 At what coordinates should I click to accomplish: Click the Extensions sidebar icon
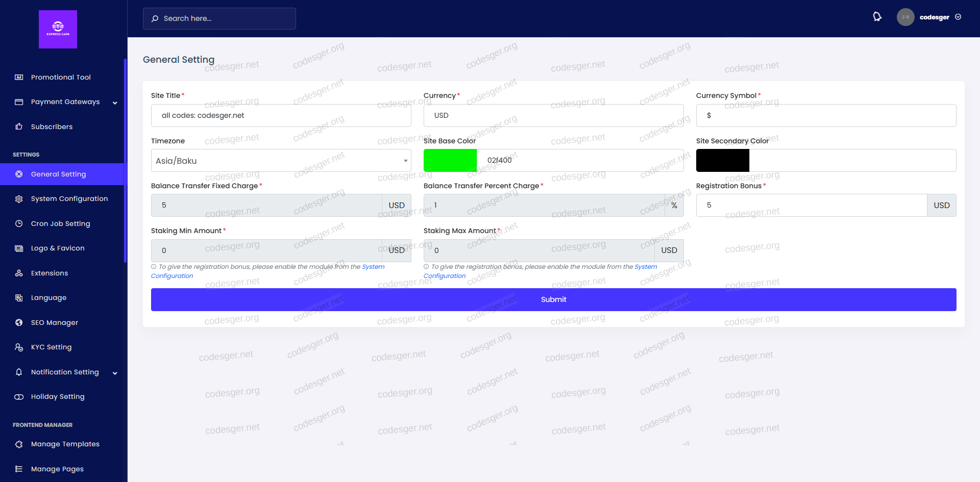19,273
